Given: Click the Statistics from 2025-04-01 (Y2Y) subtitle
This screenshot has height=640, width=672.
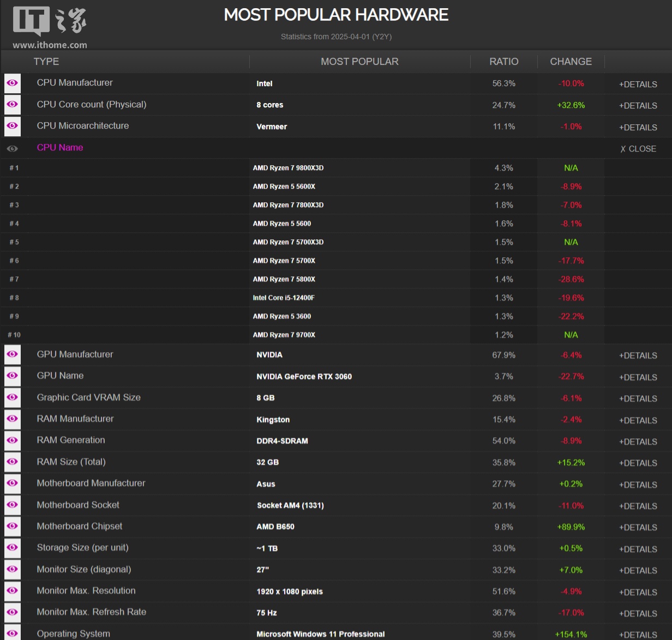Looking at the screenshot, I should (x=336, y=37).
